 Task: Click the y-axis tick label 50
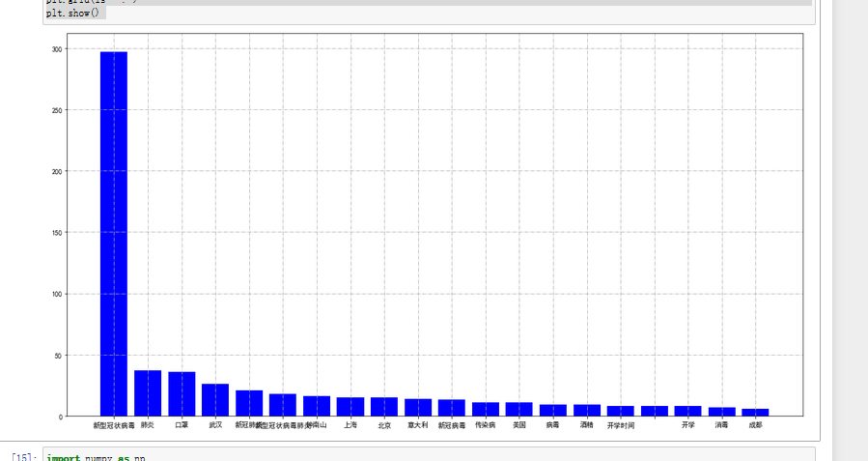(59, 356)
